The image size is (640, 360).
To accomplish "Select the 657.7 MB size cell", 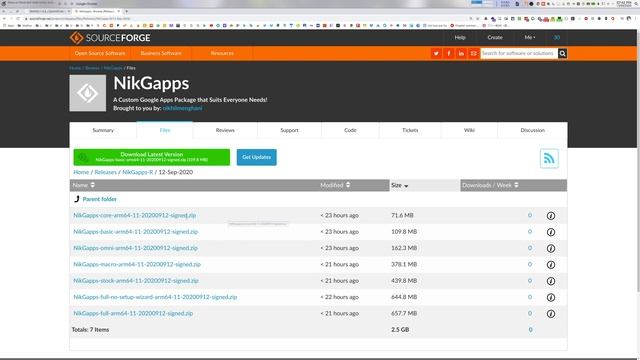I will pos(404,313).
